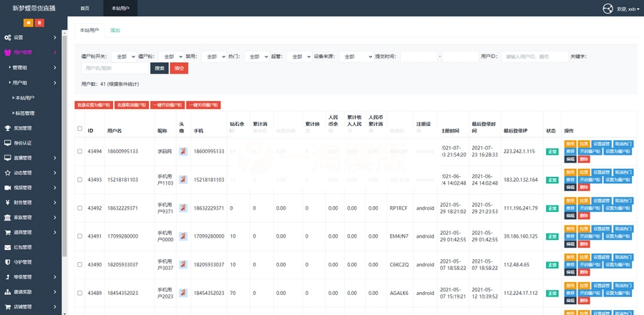644x315 pixels.
Task: Check the row checkbox for ID 43491
Action: [x=79, y=236]
